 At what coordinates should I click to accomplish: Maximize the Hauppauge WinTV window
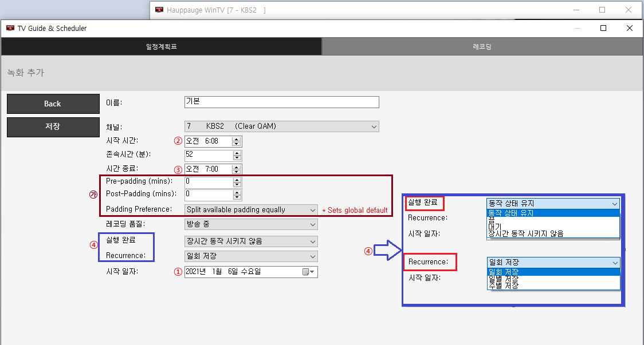coord(602,10)
